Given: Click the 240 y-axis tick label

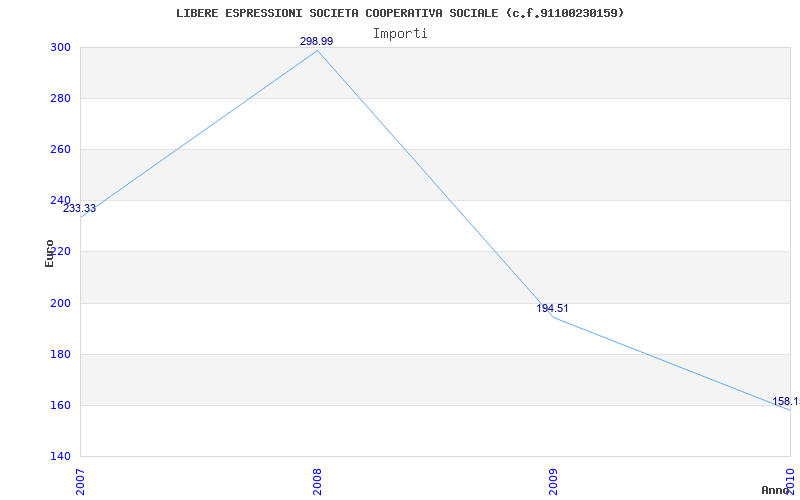Looking at the screenshot, I should pos(60,201).
